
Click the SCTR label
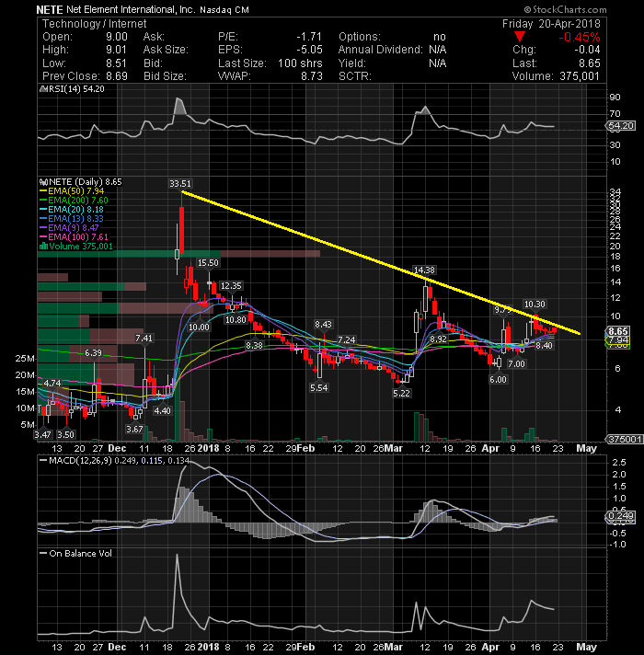(x=354, y=76)
